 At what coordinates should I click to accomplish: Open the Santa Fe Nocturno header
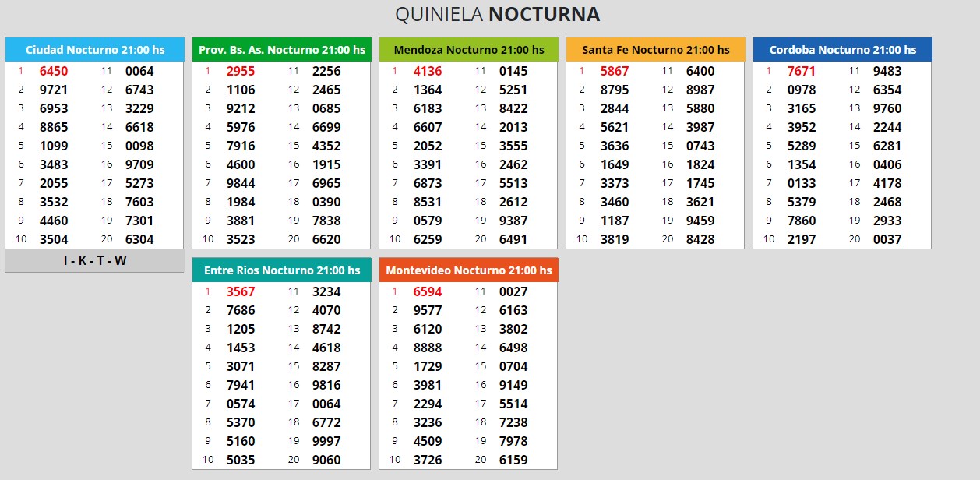point(656,49)
